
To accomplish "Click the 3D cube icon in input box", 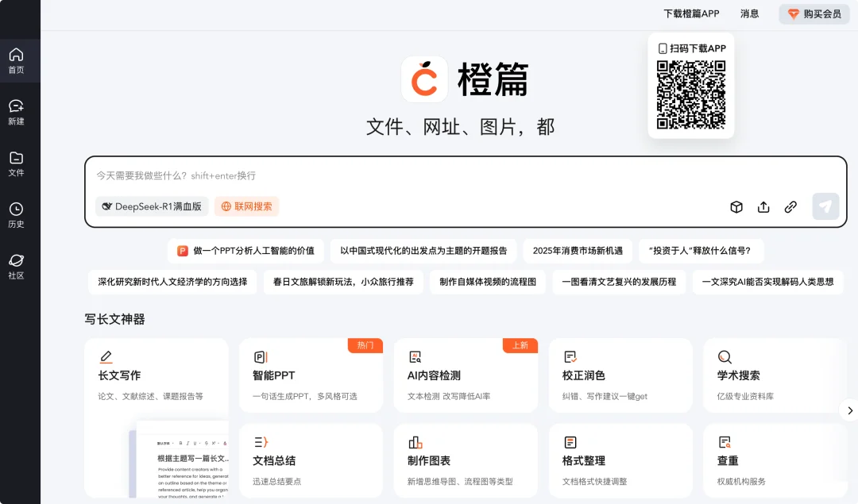I will click(736, 206).
